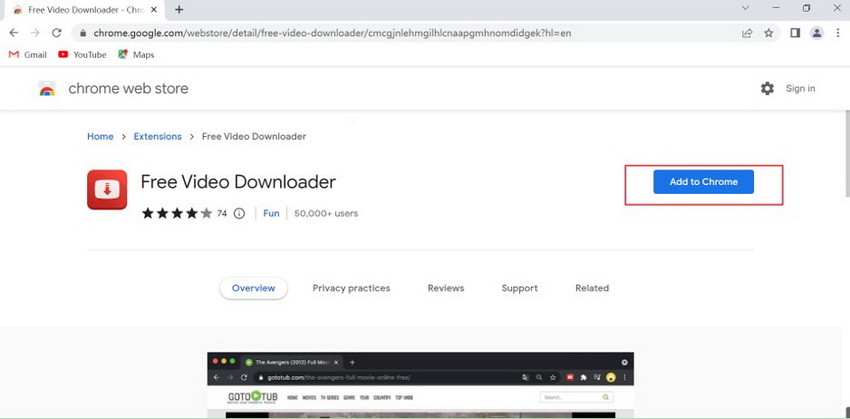850x419 pixels.
Task: Select the Overview tab
Action: point(253,288)
